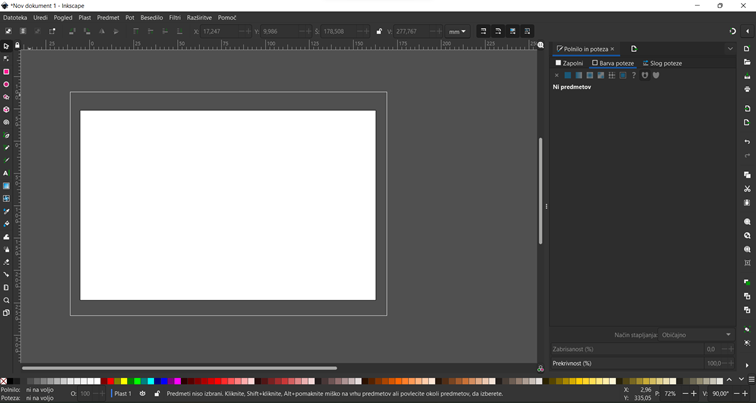Select the Node editing tool
This screenshot has height=403, width=756.
click(x=6, y=59)
